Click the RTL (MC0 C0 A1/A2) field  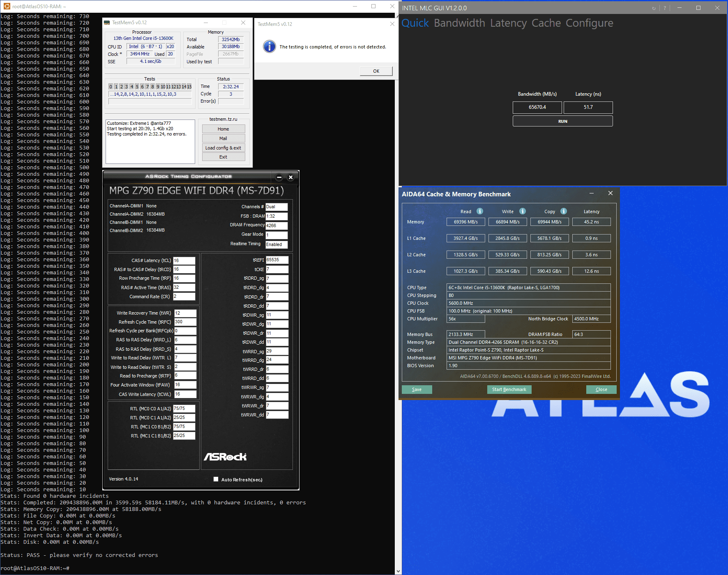[184, 409]
